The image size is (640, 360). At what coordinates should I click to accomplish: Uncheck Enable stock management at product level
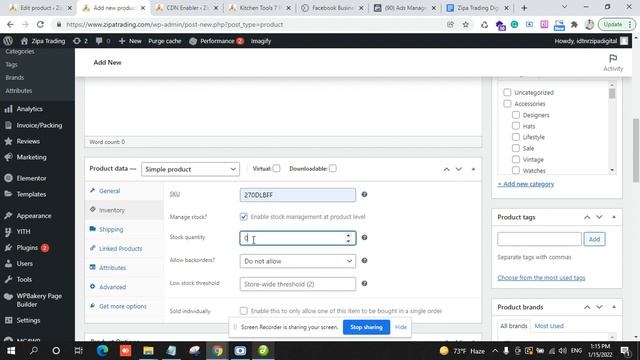click(244, 217)
